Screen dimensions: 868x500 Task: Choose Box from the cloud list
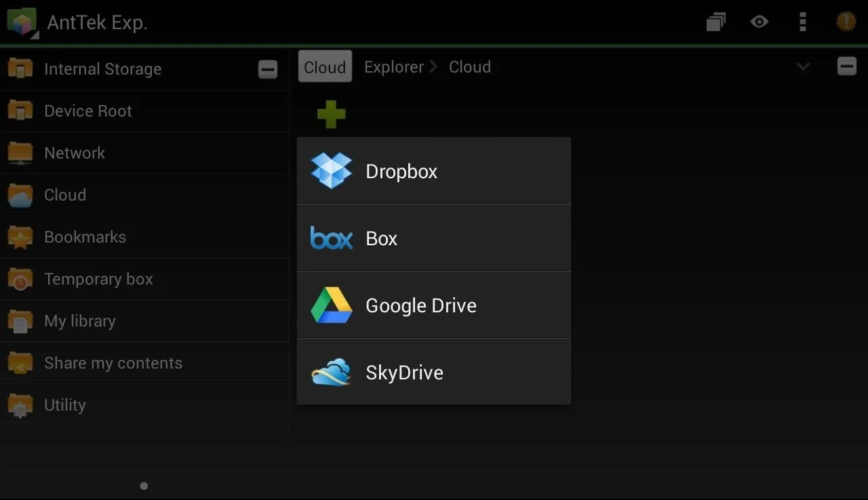pos(434,238)
